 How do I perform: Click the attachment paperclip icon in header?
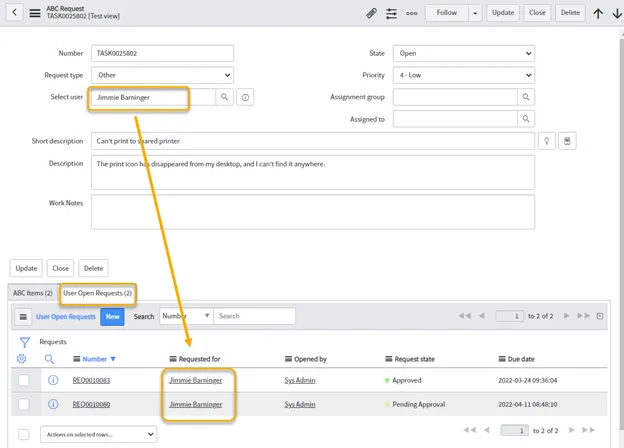pos(371,13)
